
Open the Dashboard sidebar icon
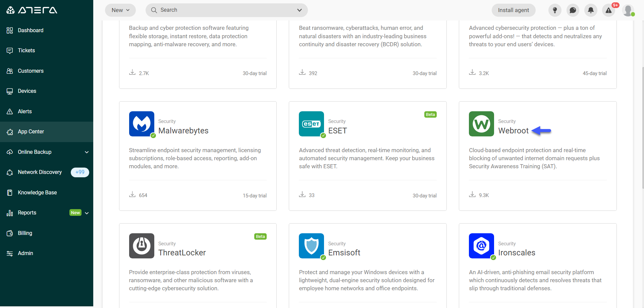[x=10, y=30]
